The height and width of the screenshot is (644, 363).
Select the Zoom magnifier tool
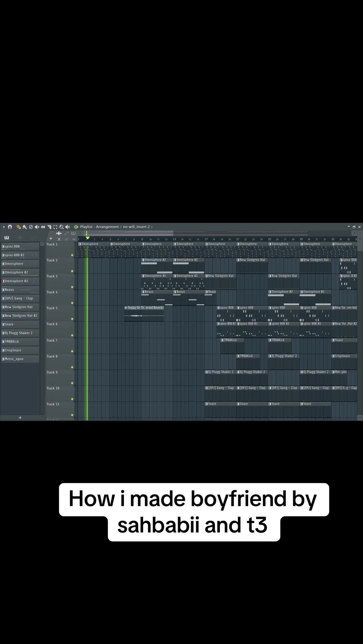coord(61,227)
